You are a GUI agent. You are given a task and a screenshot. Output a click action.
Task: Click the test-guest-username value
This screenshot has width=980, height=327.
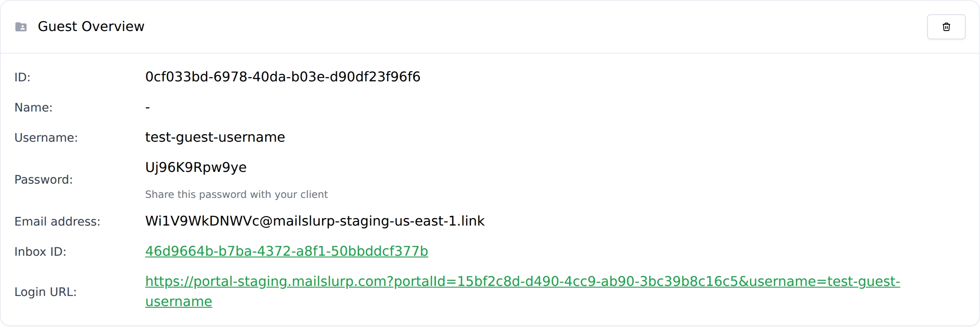coord(215,137)
